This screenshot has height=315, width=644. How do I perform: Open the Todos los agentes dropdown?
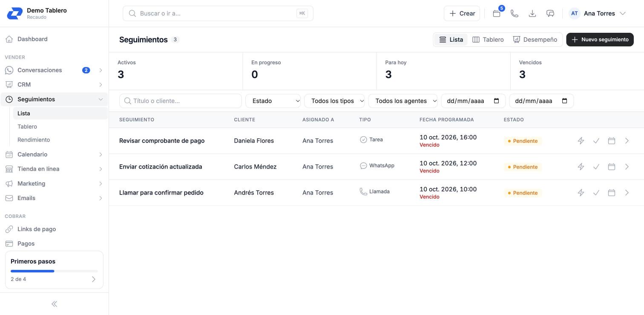(x=403, y=101)
